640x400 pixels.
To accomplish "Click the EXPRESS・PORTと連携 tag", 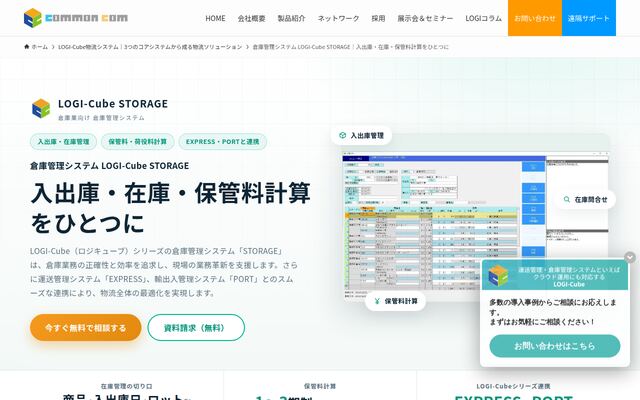I will [x=222, y=142].
